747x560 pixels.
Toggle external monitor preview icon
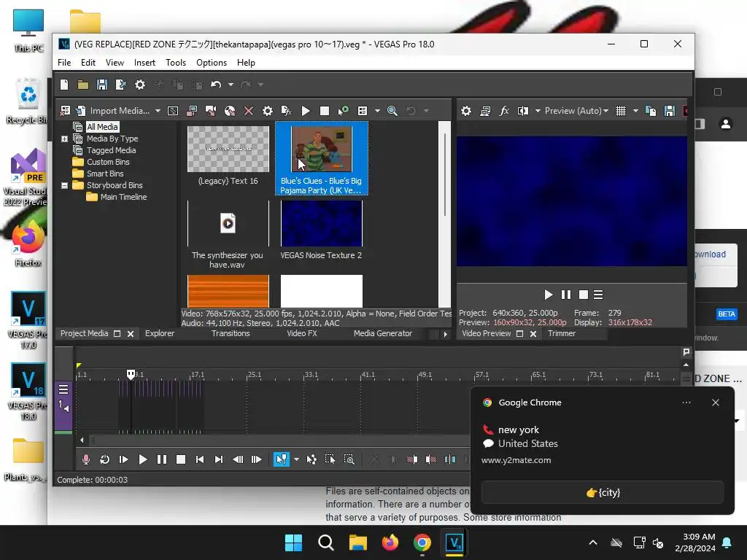(x=485, y=111)
